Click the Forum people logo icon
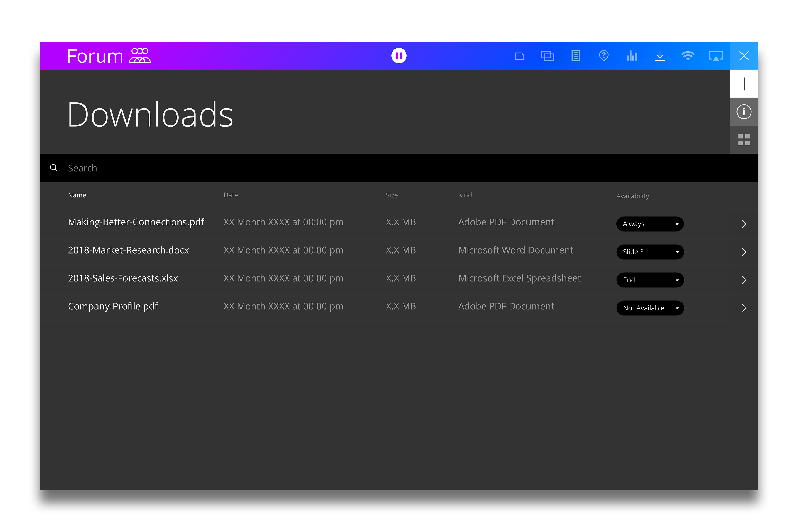 click(x=139, y=56)
